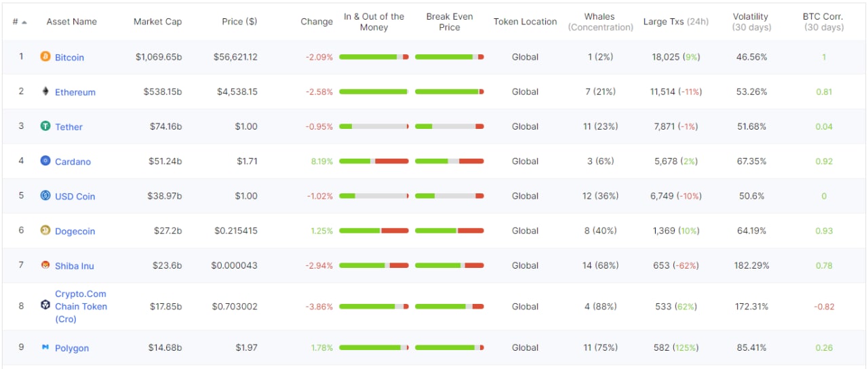Click Bitcoin's In & Out of the Money bar
The width and height of the screenshot is (868, 369).
(x=374, y=57)
